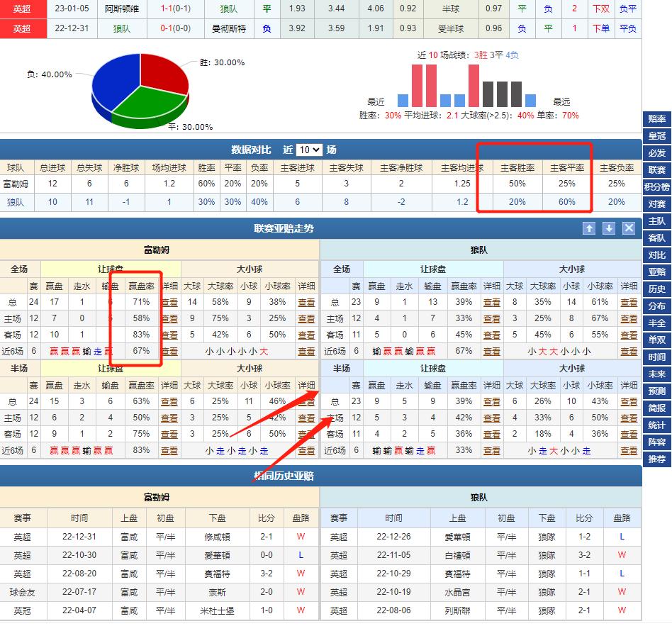The height and width of the screenshot is (626, 672).
Task: Click 米杜士堡 opponent in 富勒姆 history table
Action: click(218, 610)
